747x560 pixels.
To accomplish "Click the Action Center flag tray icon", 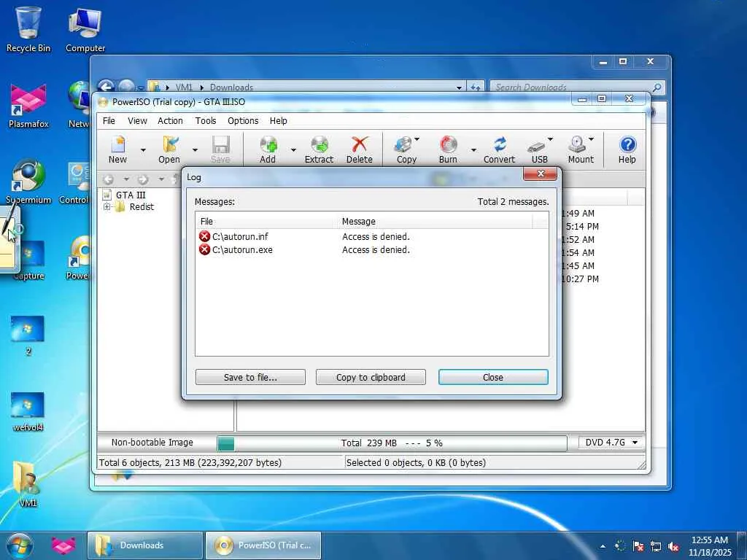I will coord(638,545).
